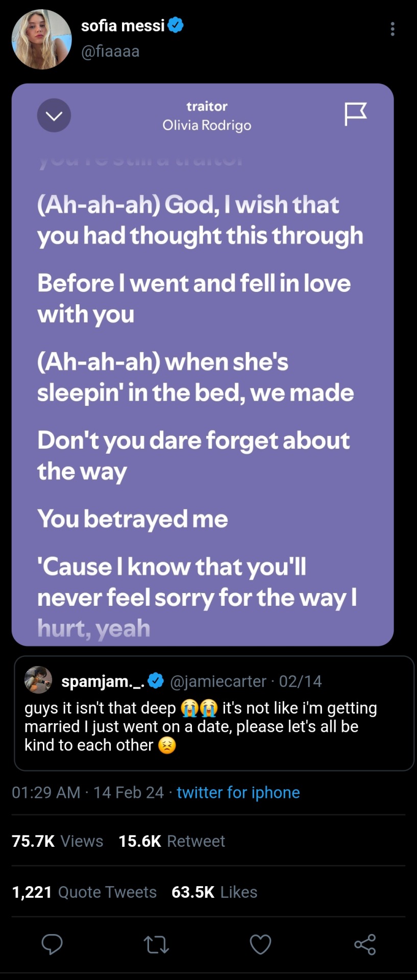Open the quoted tweet text from spamjam

tap(201, 726)
